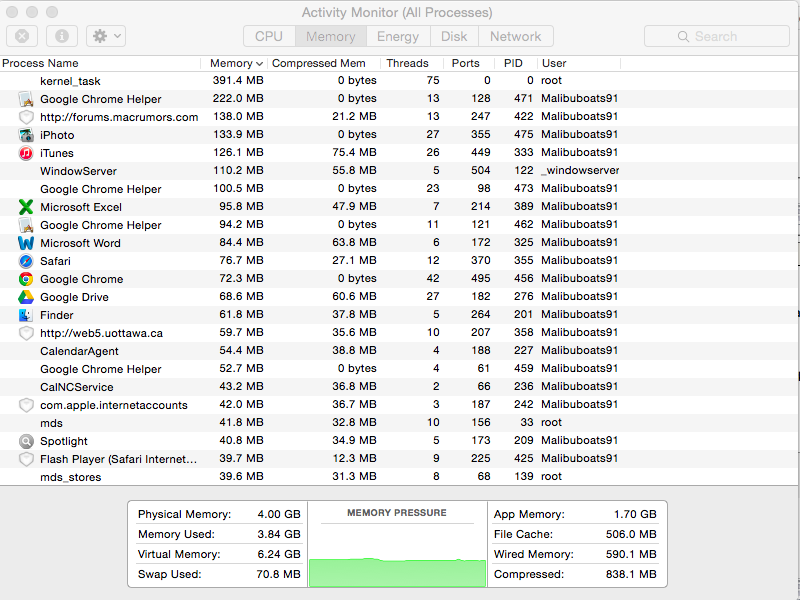
Task: Click the Wired Memory 590.1 MB value
Action: point(631,554)
